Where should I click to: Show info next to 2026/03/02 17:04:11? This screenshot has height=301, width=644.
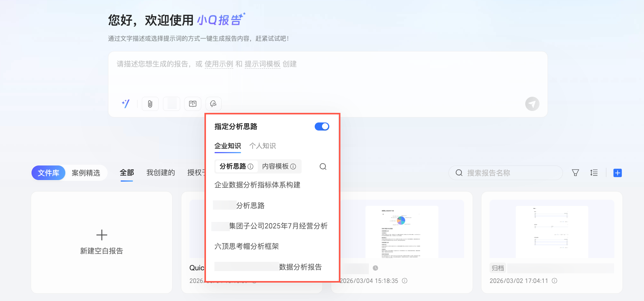(554, 281)
